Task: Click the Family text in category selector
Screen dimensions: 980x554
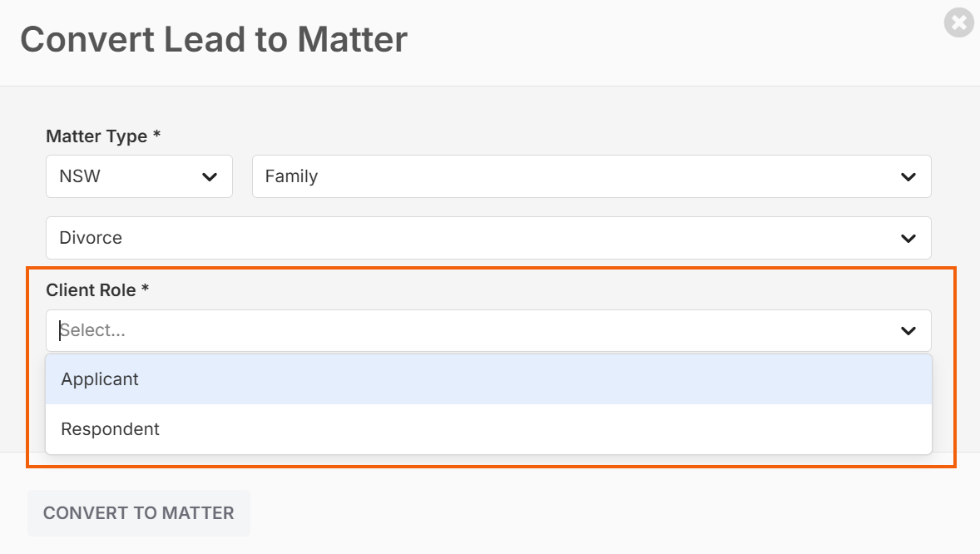Action: [x=291, y=176]
